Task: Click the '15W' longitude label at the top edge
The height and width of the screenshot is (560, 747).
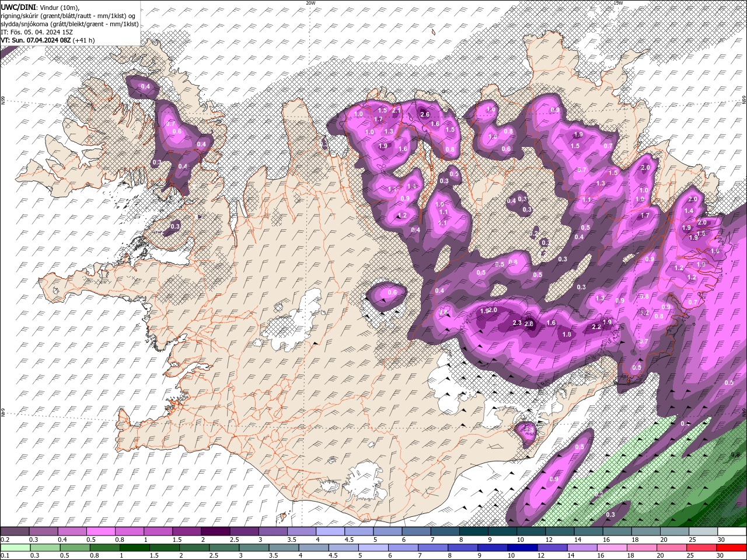Action: tap(618, 3)
